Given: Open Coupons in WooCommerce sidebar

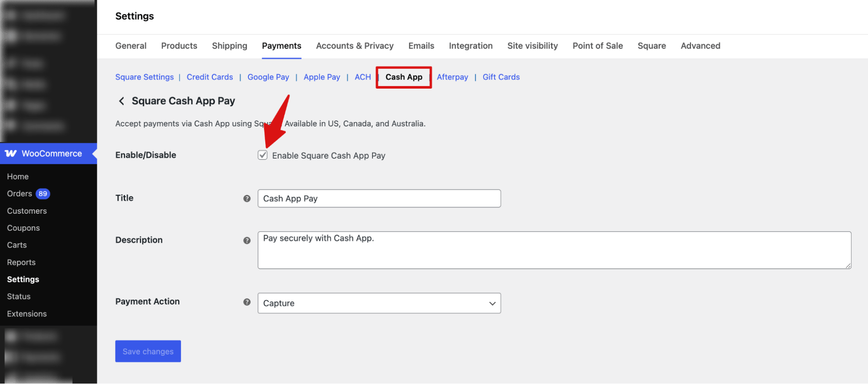Looking at the screenshot, I should click(x=23, y=228).
